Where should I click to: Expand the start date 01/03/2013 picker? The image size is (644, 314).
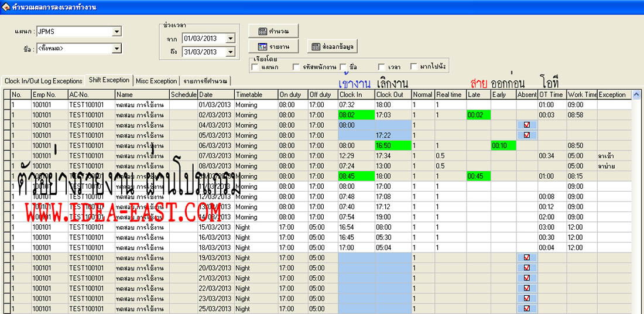pyautogui.click(x=230, y=38)
